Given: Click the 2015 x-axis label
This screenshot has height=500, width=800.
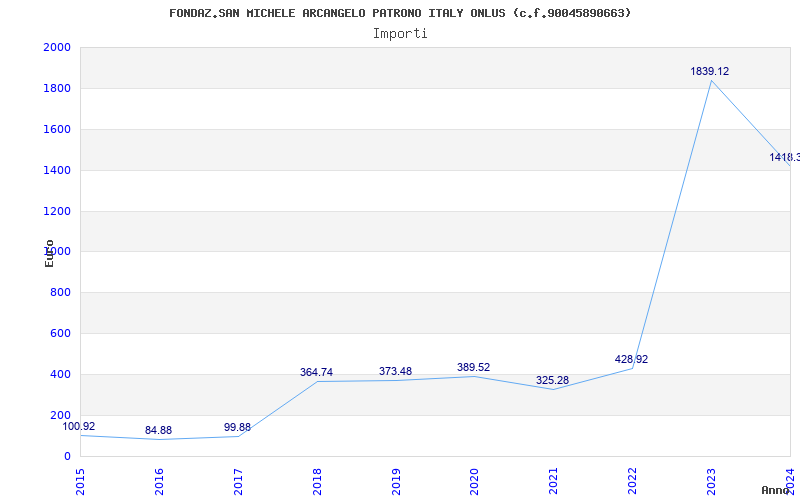Looking at the screenshot, I should point(80,481).
